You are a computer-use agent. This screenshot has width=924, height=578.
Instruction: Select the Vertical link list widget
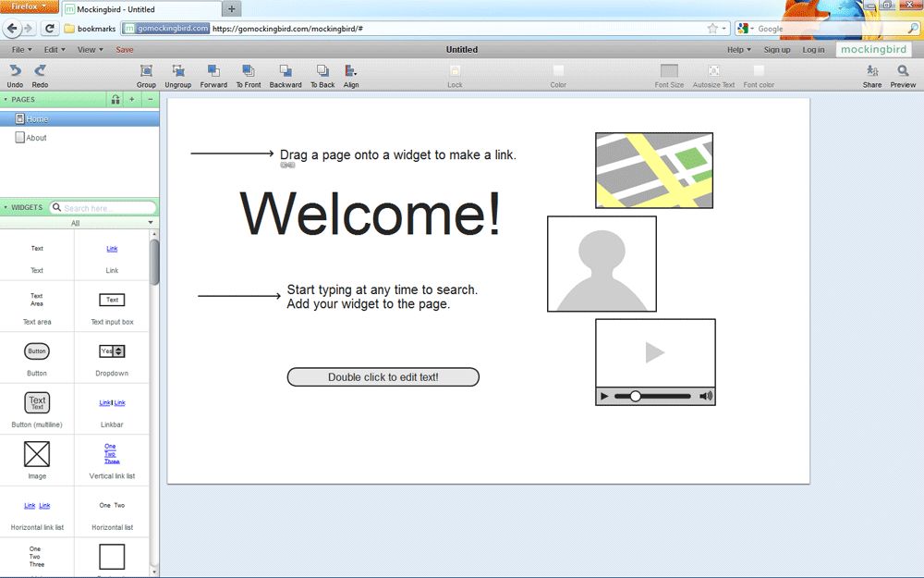111,453
